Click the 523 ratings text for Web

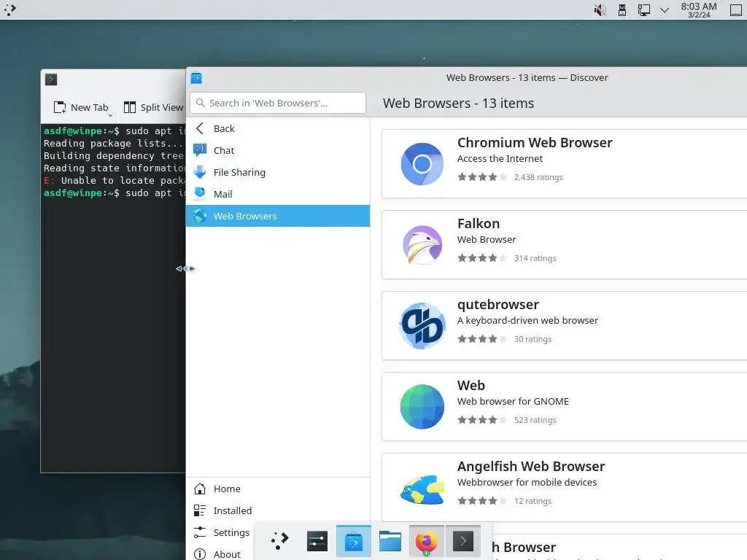point(535,420)
